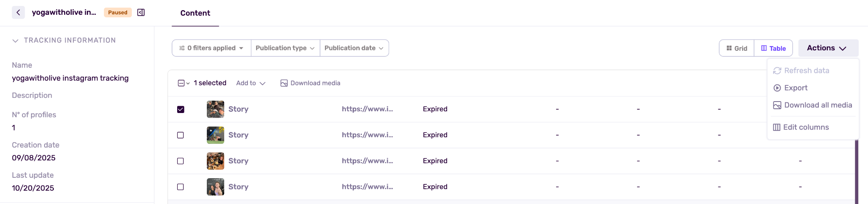This screenshot has width=868, height=204.
Task: Switch to Table view
Action: coord(773,48)
